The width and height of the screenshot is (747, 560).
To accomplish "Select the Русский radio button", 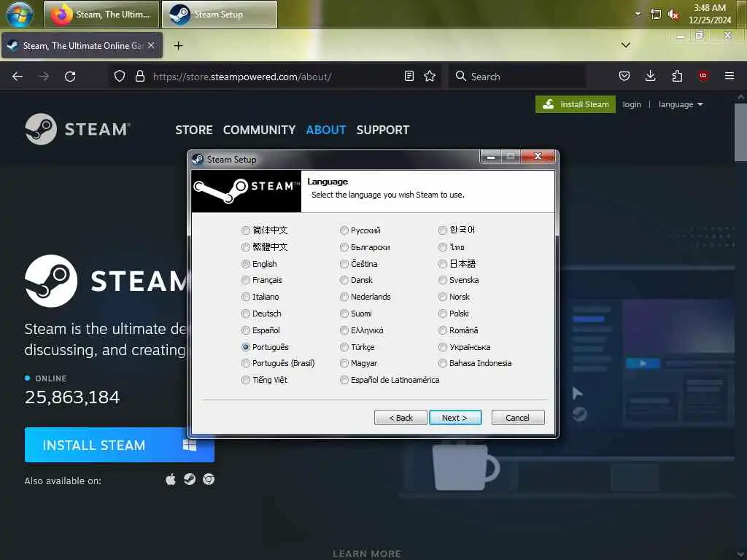I will click(344, 230).
